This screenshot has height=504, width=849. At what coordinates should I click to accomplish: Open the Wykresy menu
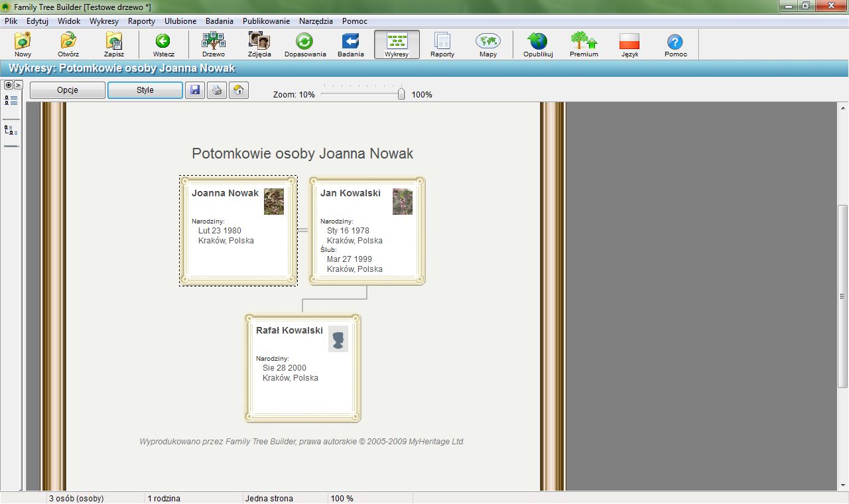tap(104, 21)
